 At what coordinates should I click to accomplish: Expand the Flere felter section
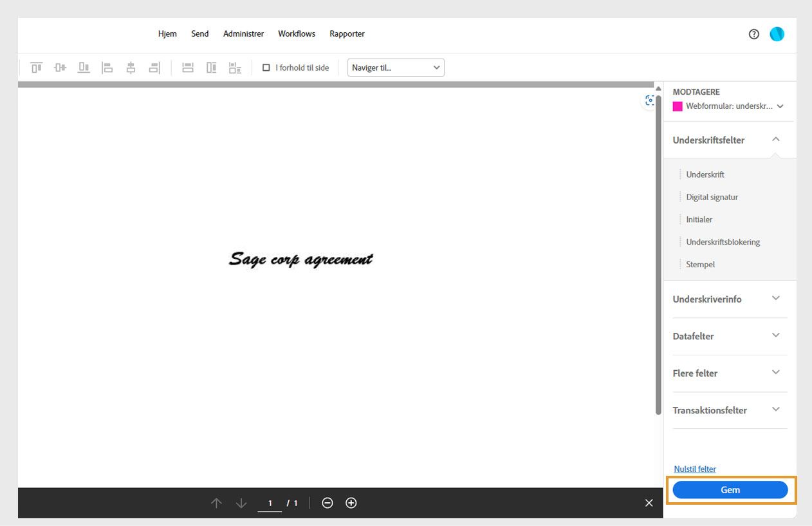(776, 372)
